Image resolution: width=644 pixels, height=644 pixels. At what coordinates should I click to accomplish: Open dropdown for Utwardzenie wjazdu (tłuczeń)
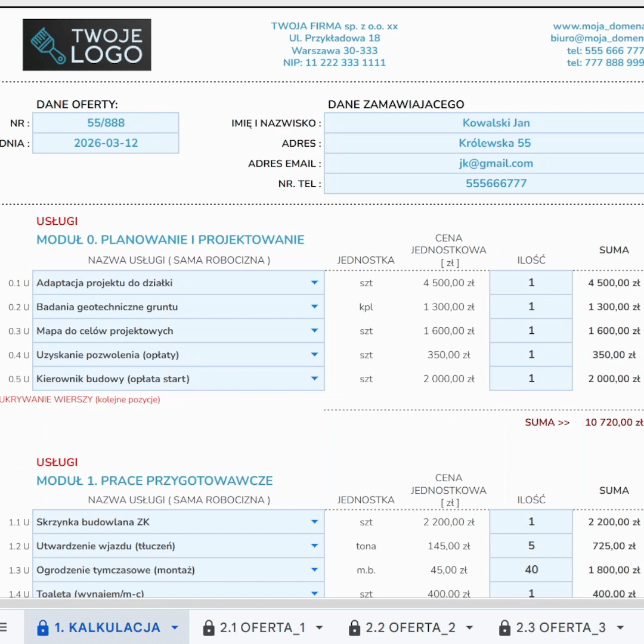(315, 546)
